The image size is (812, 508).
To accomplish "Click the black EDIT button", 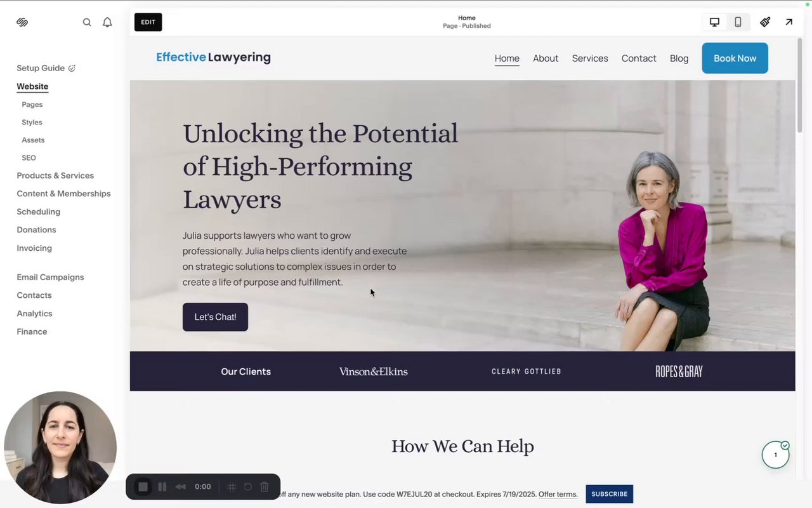I will coord(148,22).
